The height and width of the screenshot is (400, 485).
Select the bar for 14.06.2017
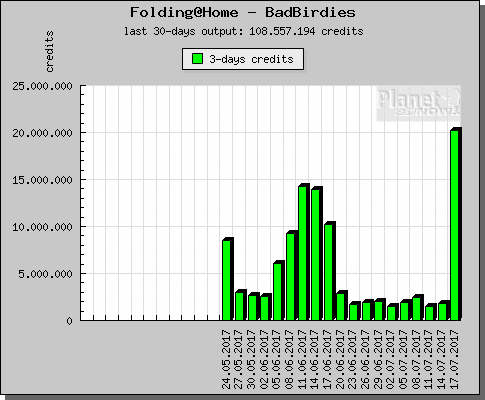(x=316, y=254)
